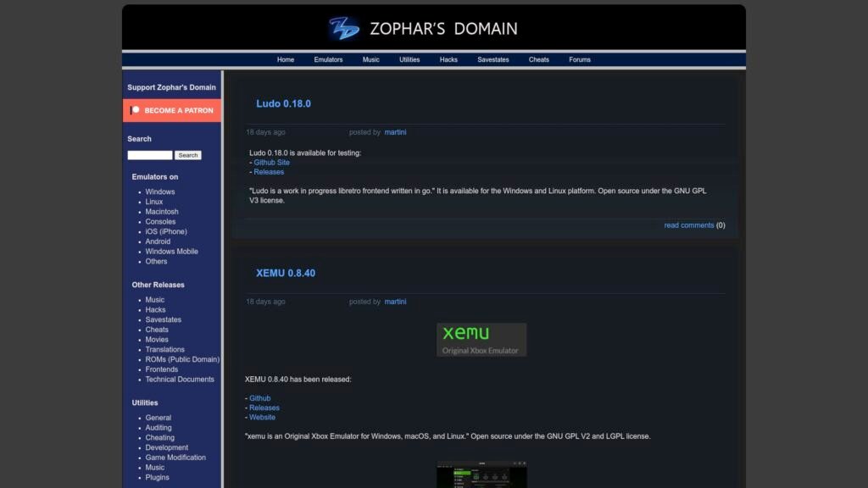The width and height of the screenshot is (868, 488).
Task: Open Music under Other Releases
Action: click(155, 300)
